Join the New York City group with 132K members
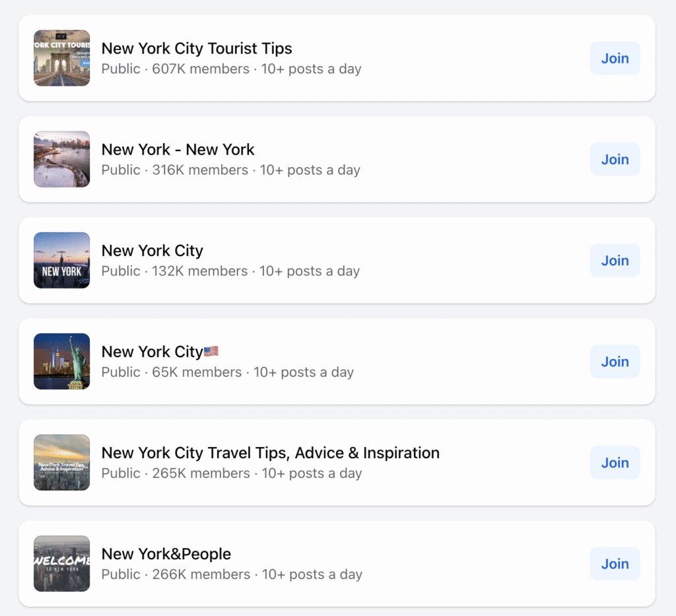The height and width of the screenshot is (616, 676). [x=615, y=260]
